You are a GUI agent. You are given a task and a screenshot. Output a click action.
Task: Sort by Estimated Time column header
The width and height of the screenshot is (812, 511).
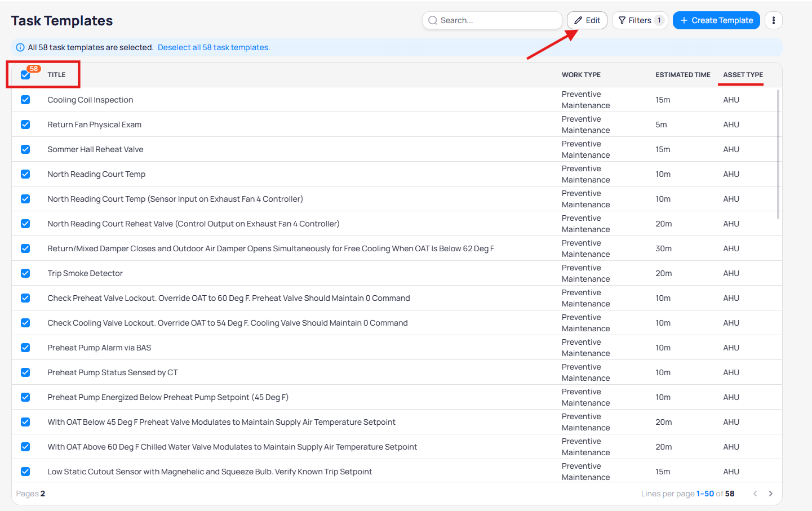[682, 75]
